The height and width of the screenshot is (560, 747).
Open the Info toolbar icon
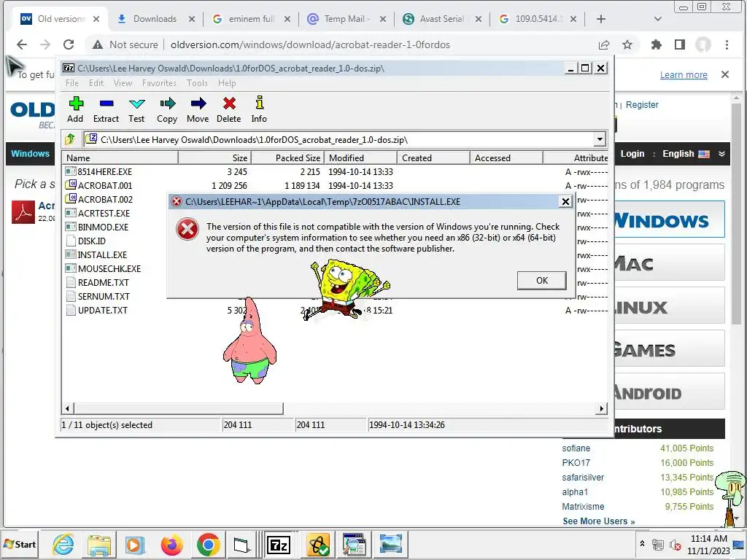coord(259,110)
